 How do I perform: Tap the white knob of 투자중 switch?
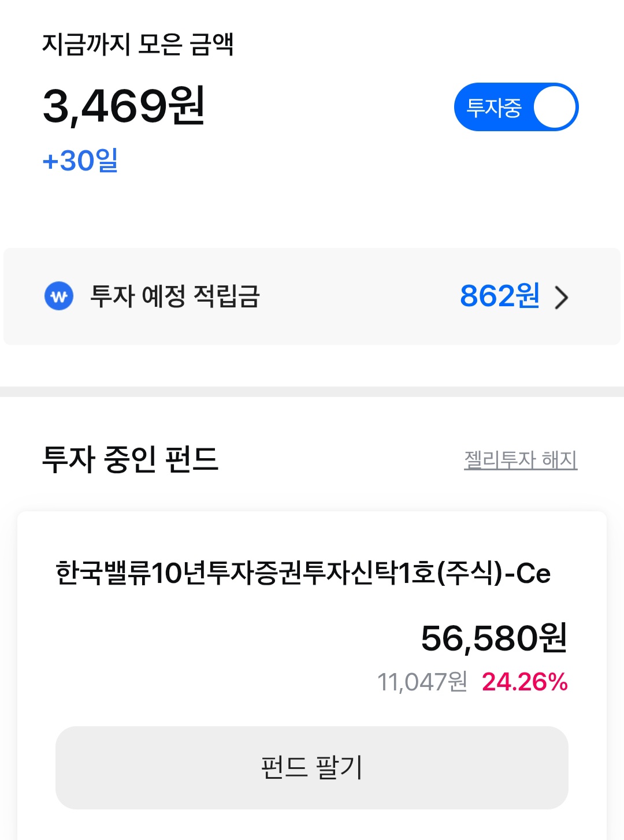(x=555, y=107)
